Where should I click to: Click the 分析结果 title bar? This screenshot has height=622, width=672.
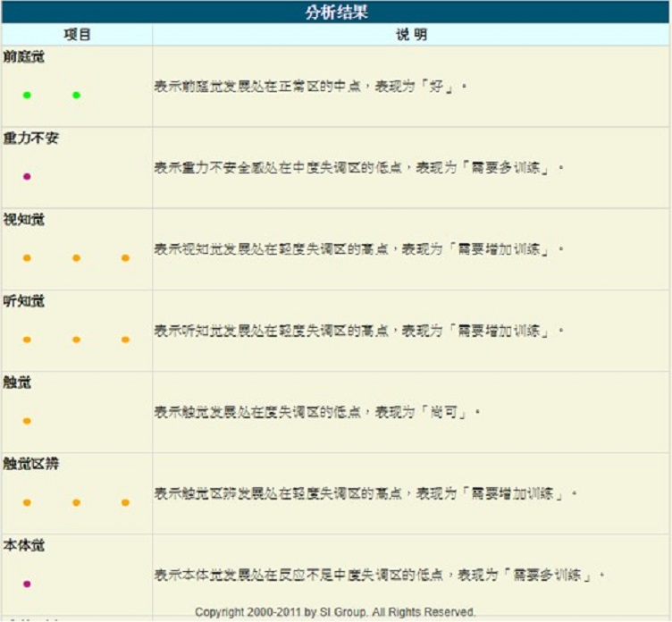(x=336, y=13)
